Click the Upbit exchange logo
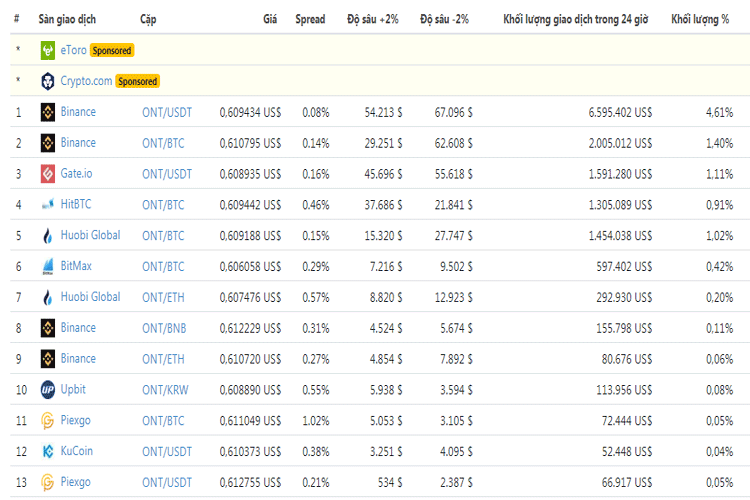This screenshot has height=500, width=750. click(x=48, y=389)
